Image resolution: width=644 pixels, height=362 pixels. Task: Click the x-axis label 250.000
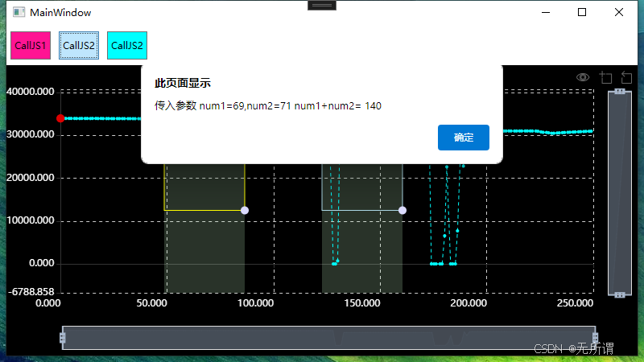coord(575,303)
